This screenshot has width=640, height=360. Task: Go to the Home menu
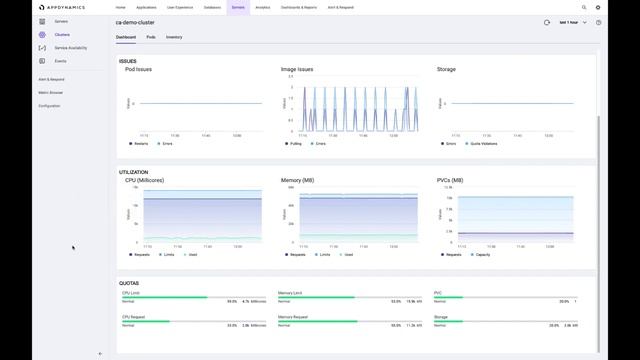[x=120, y=7]
